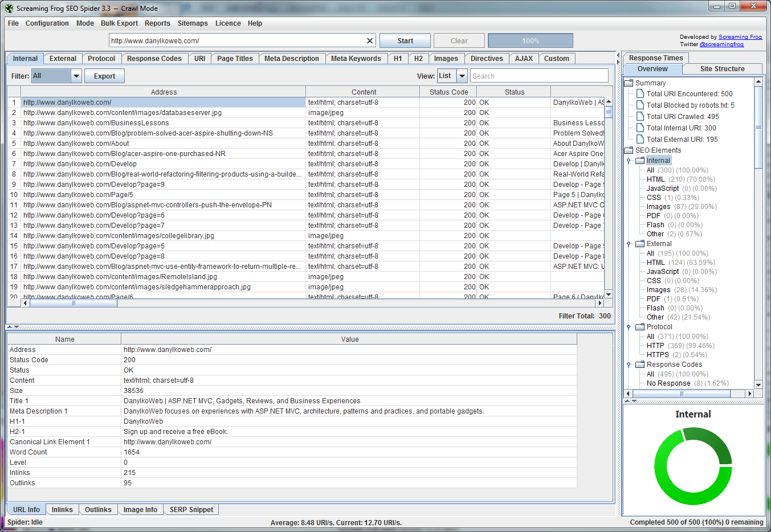Viewport: 771px width, 532px height.
Task: Switch to the Response Codes tab
Action: (x=154, y=59)
